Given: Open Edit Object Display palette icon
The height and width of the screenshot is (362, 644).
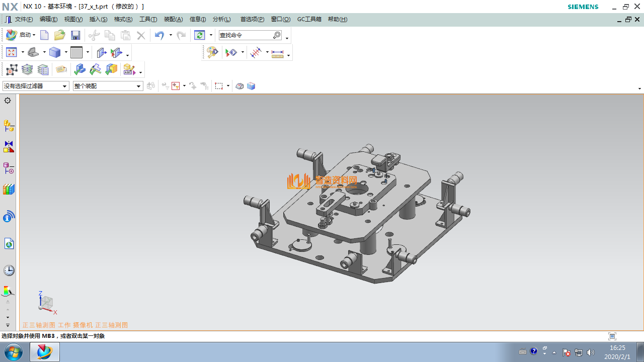Looking at the screenshot, I should 212,52.
